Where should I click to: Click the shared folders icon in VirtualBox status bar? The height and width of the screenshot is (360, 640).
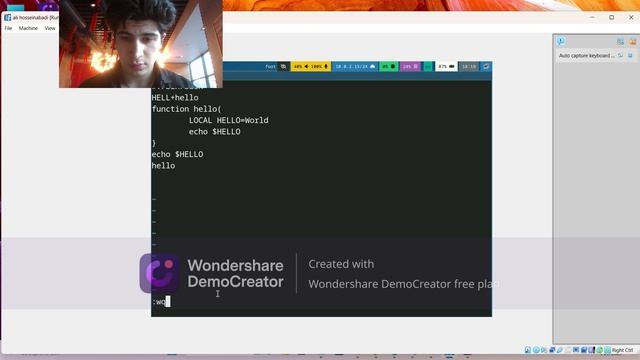pos(567,350)
